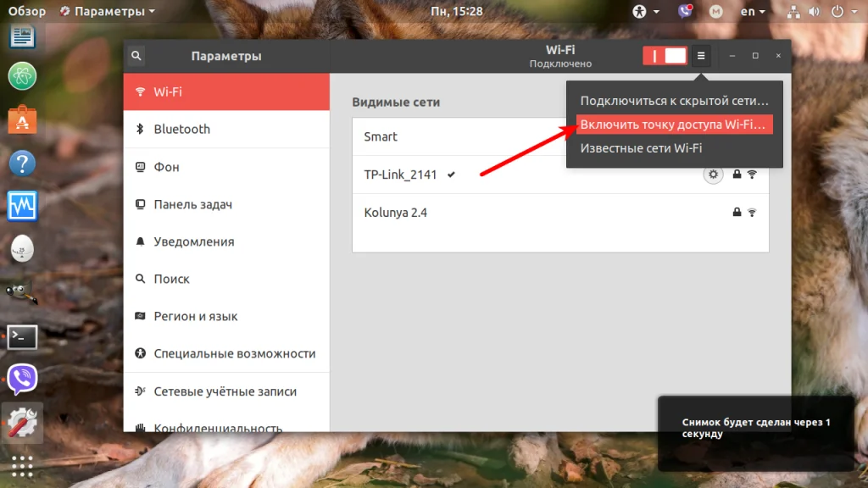Click the Viber tray icon in top bar
This screenshot has height=488, width=868.
(x=685, y=11)
